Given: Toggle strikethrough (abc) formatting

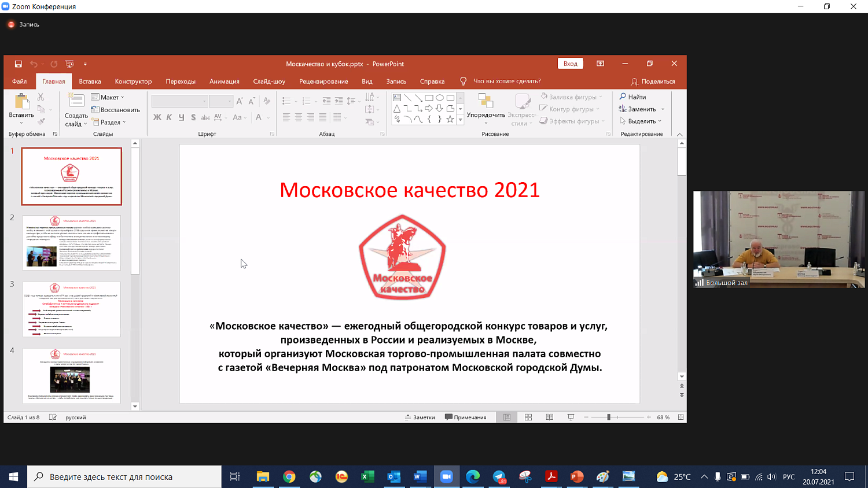Looking at the screenshot, I should 205,117.
